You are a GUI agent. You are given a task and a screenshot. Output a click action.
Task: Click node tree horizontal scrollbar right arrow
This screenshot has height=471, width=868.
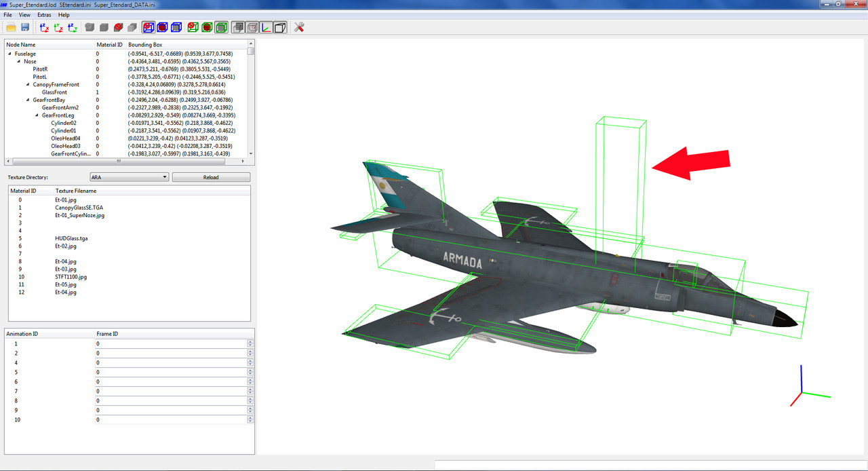[243, 162]
